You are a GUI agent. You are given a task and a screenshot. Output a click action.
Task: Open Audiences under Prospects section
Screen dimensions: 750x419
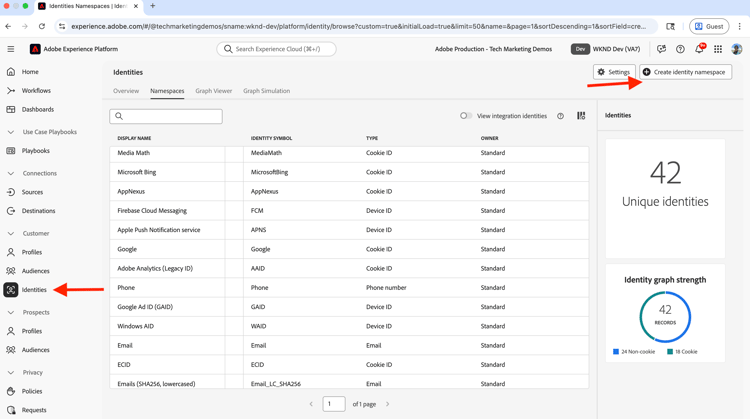pyautogui.click(x=35, y=350)
